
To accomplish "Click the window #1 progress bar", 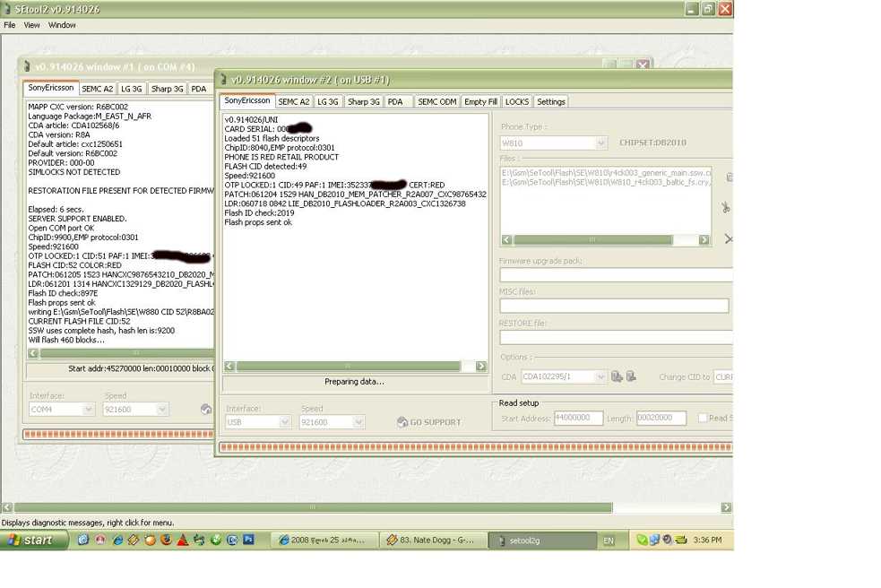I will 118,434.
